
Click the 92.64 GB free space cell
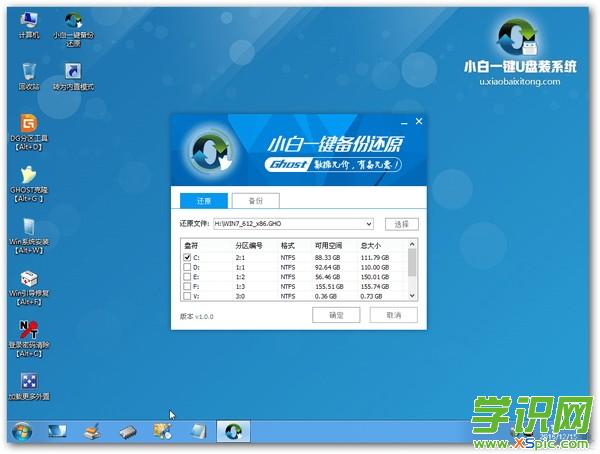[328, 267]
